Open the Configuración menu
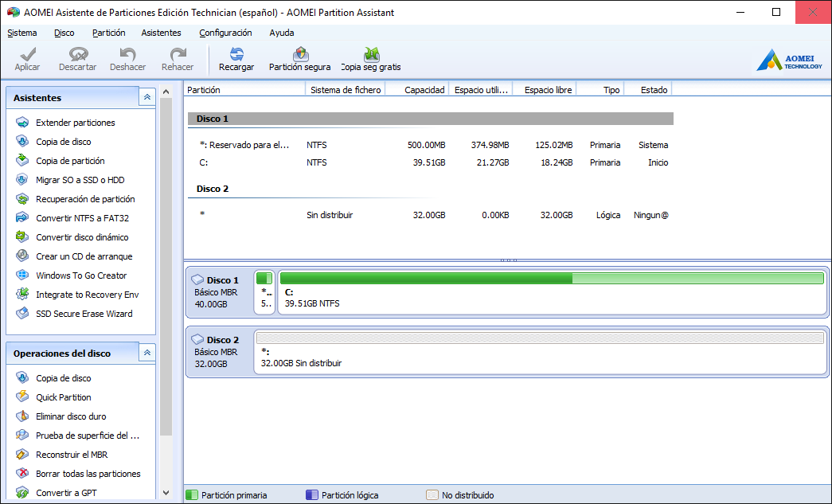The image size is (832, 504). click(225, 33)
